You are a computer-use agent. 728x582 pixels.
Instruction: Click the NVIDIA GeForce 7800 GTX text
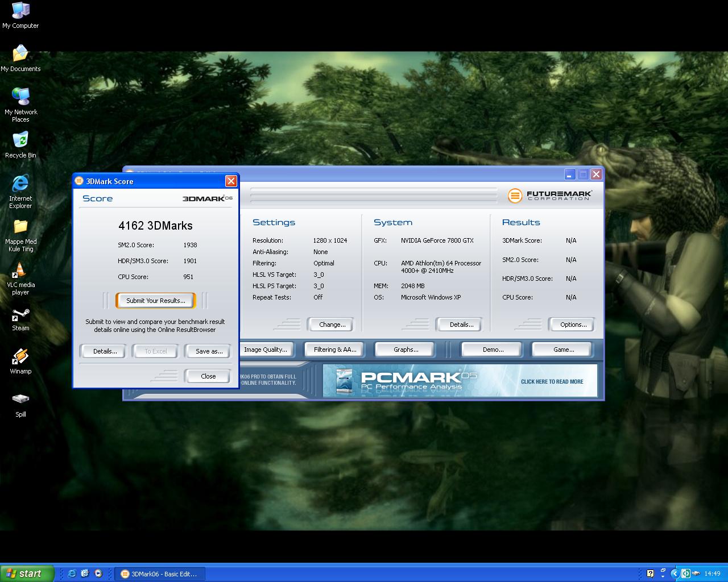pyautogui.click(x=437, y=240)
